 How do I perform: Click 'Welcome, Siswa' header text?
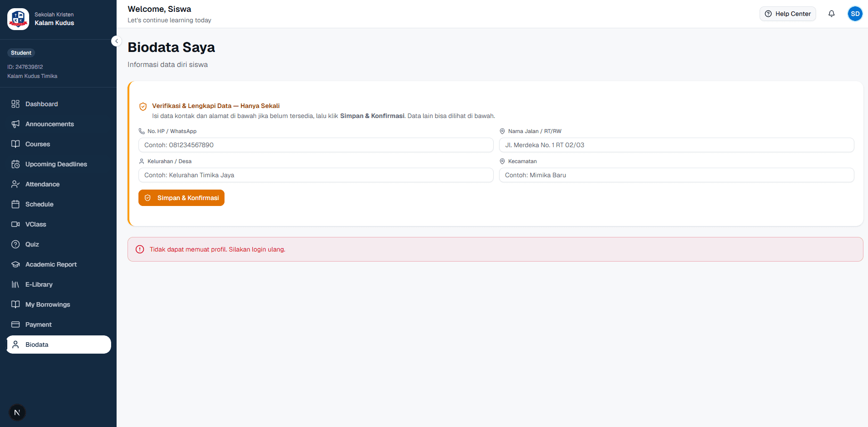coord(159,9)
